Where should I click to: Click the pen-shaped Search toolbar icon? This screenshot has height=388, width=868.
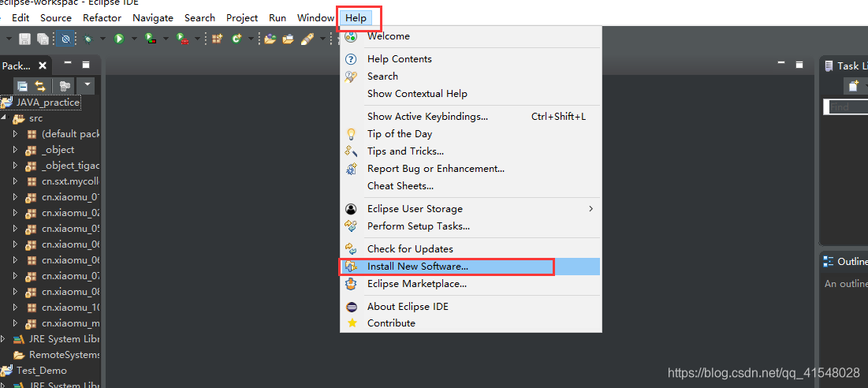307,39
